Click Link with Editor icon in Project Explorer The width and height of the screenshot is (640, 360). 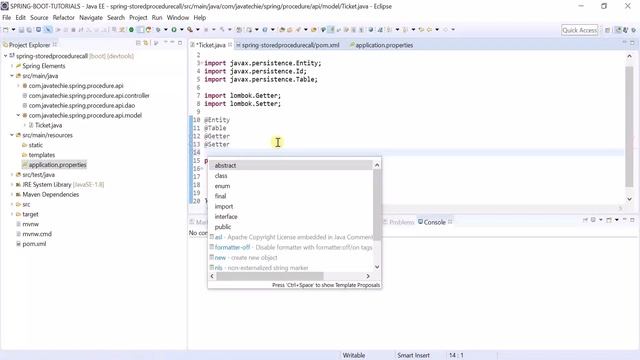[146, 43]
